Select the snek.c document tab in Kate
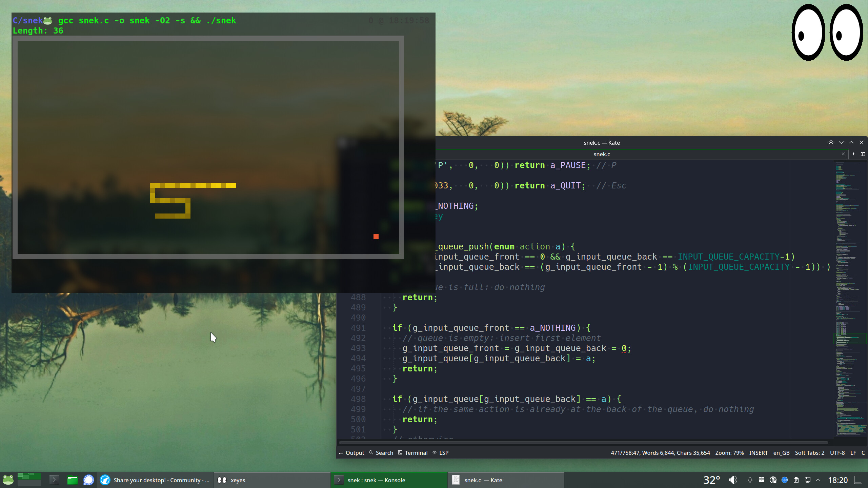Viewport: 868px width, 488px height. [x=602, y=154]
